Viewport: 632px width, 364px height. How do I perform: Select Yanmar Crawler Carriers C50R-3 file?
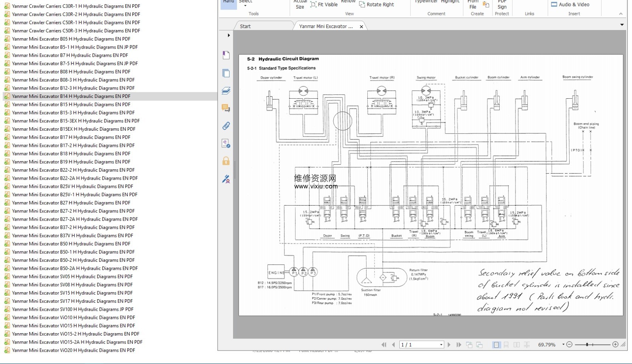(x=76, y=31)
